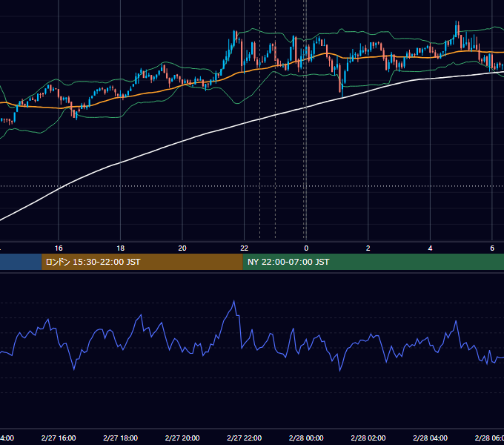
Task: Click the NY 22:00-07:00 JST session bar
Action: pos(373,262)
